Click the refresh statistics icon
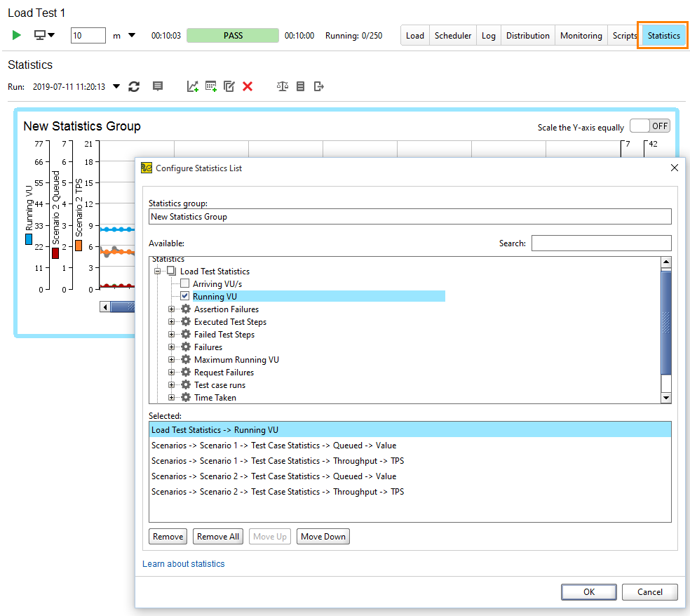This screenshot has height=616, width=690. (x=133, y=86)
